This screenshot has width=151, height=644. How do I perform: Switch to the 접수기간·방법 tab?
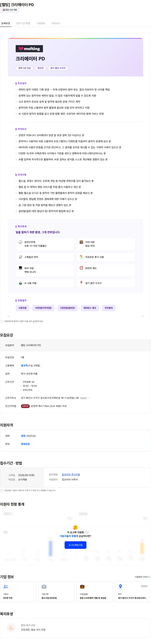pyautogui.click(x=23, y=23)
